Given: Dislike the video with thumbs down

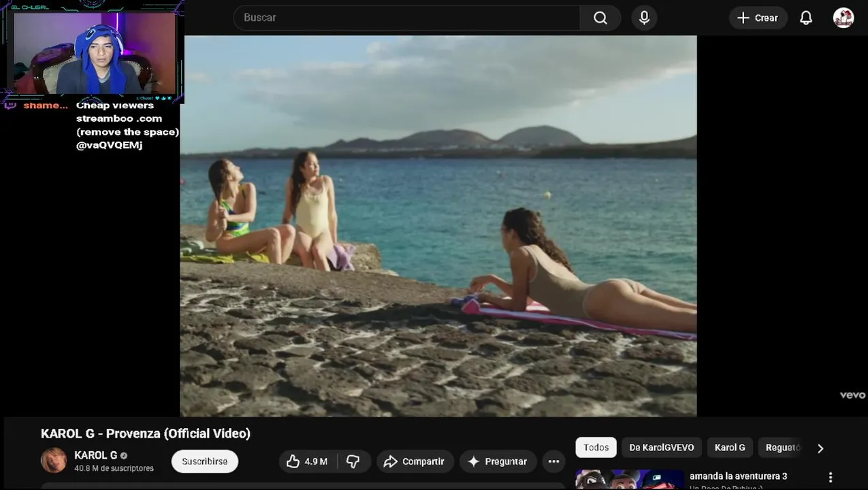Looking at the screenshot, I should [353, 461].
